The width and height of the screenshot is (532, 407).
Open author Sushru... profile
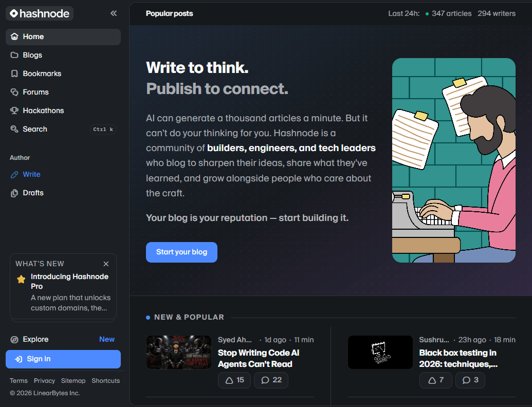pyautogui.click(x=434, y=340)
